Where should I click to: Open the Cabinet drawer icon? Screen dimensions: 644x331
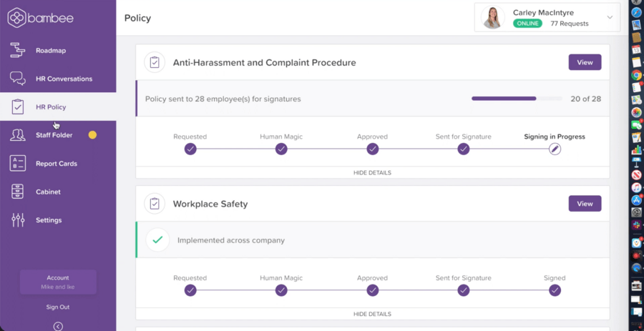tap(18, 192)
